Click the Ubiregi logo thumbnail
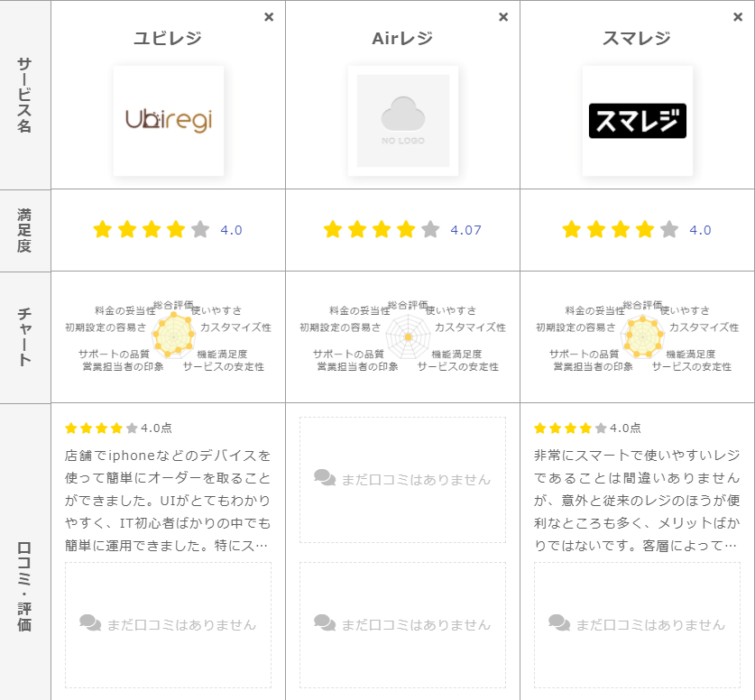The height and width of the screenshot is (700, 755). (x=168, y=121)
